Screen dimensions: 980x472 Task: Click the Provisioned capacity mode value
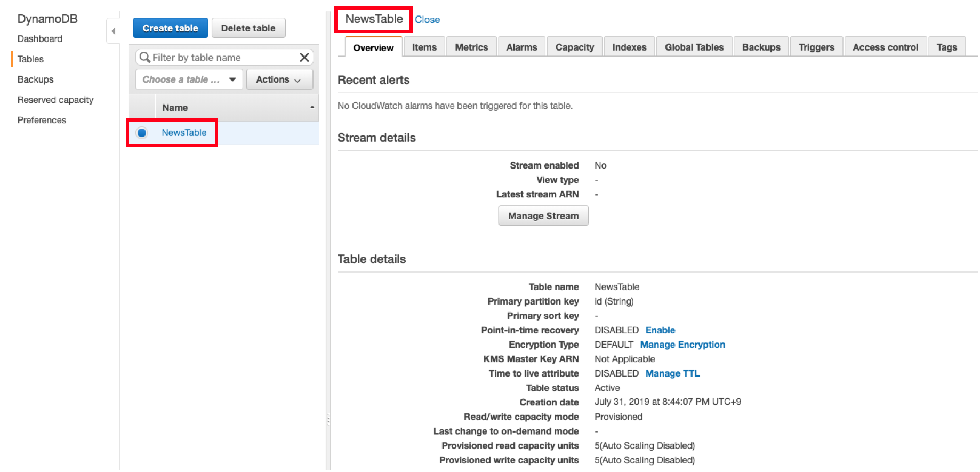click(x=618, y=417)
